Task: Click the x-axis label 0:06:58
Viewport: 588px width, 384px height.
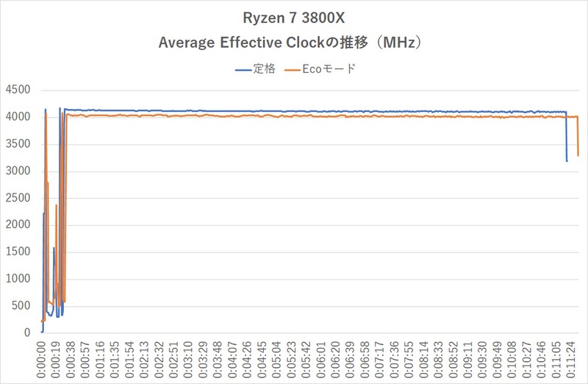Action: [365, 360]
